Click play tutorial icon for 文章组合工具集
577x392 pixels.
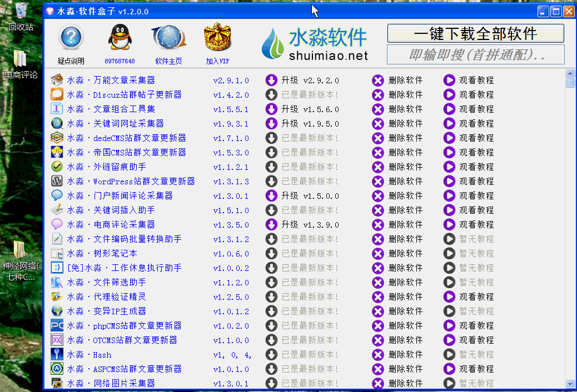(x=449, y=109)
